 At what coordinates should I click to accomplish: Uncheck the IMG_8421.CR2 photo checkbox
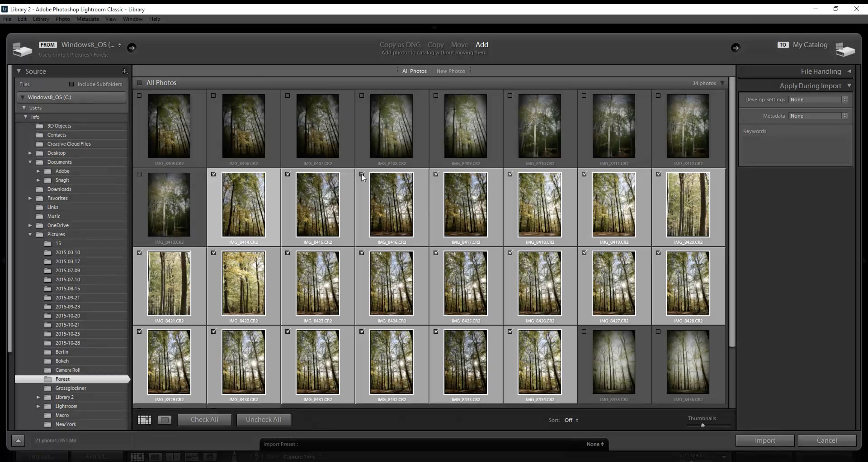[x=139, y=253]
